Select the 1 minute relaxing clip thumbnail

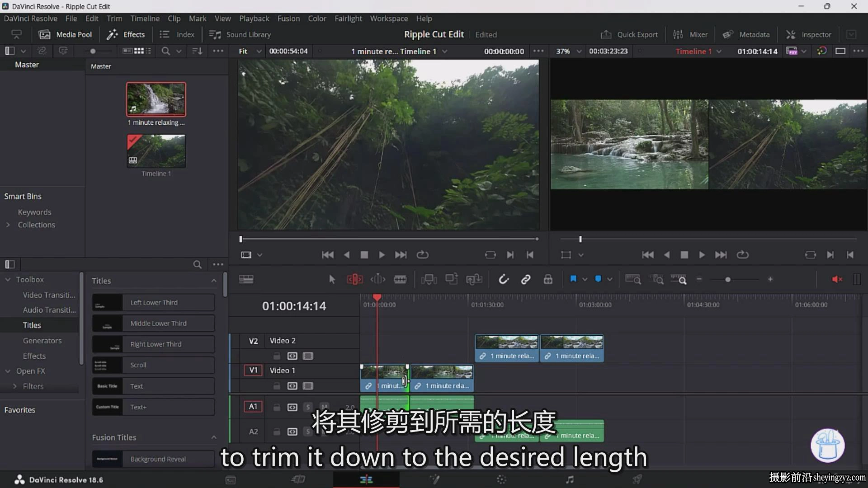[156, 99]
